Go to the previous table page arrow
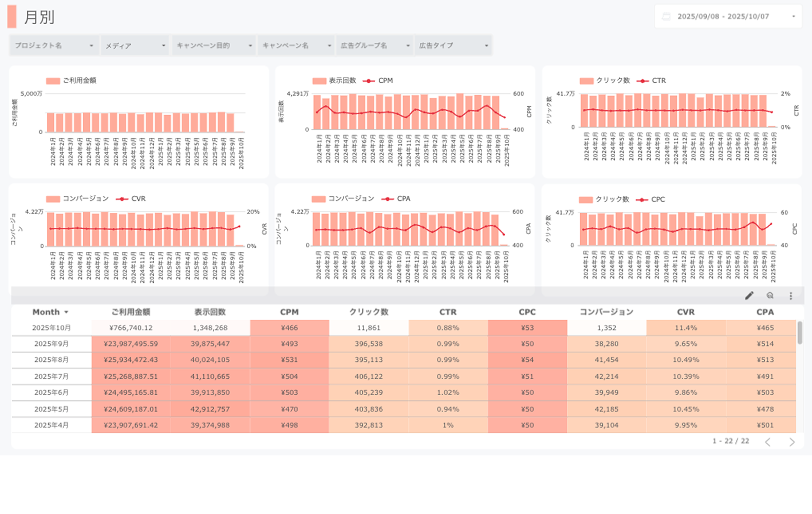This screenshot has height=514, width=812. (x=768, y=442)
